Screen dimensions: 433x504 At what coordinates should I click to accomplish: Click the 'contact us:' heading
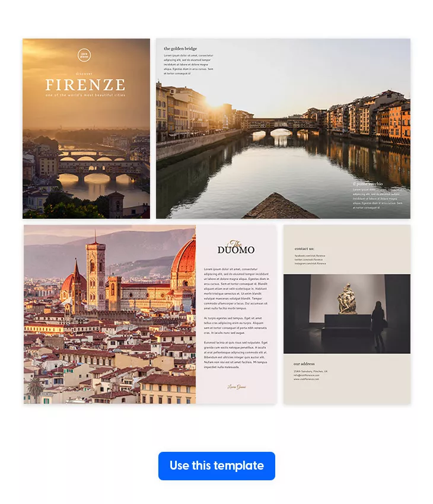304,248
